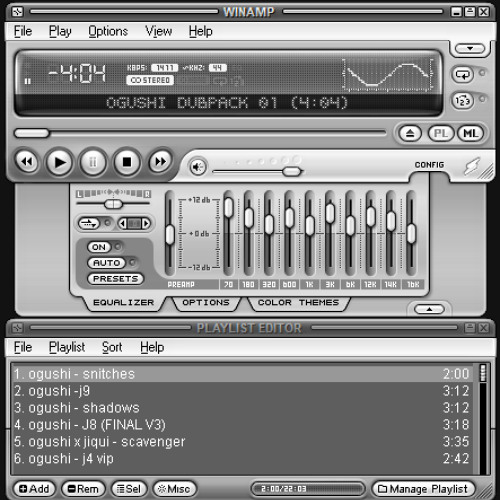Select track ogushi -j9
Image resolution: width=500 pixels, height=500 pixels.
(242, 391)
